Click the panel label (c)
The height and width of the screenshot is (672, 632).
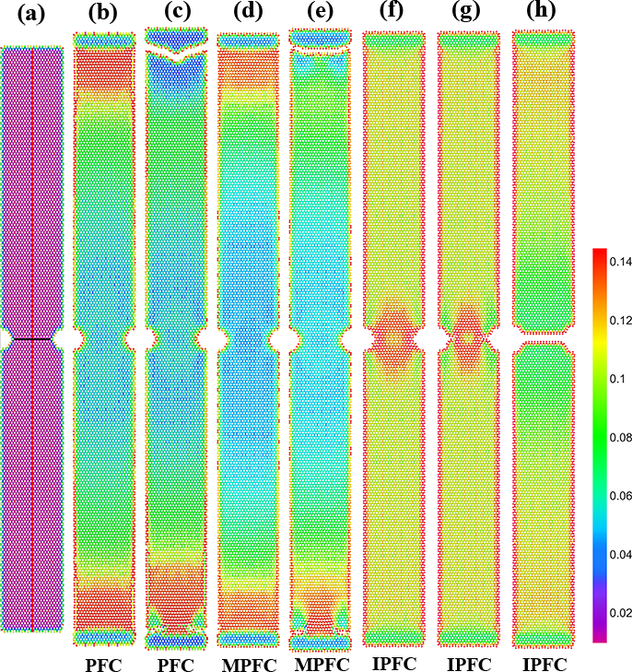(176, 12)
